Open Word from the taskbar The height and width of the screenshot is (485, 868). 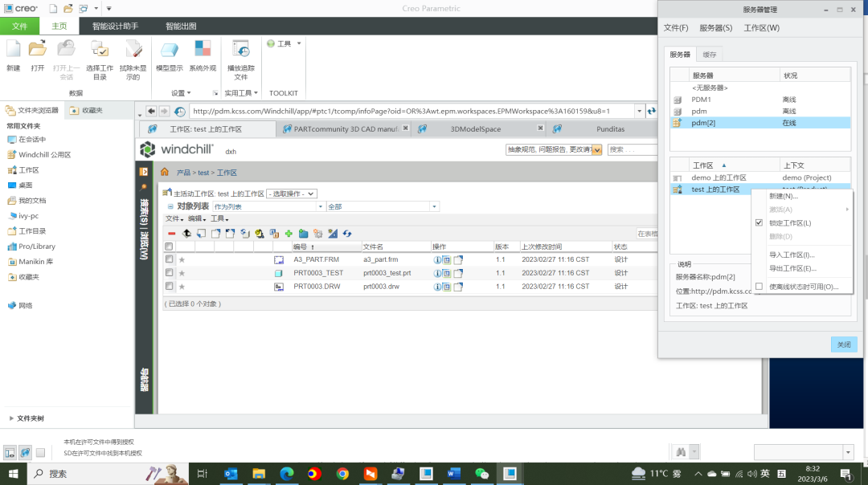(453, 474)
